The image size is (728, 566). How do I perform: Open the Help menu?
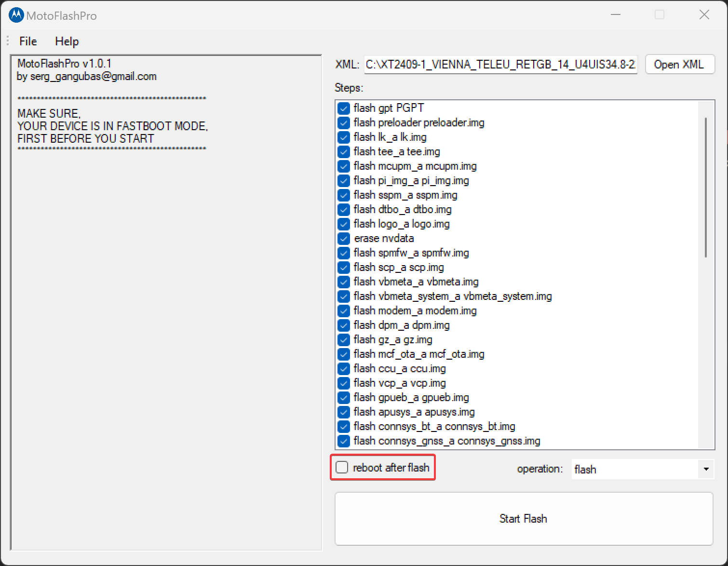click(x=67, y=41)
